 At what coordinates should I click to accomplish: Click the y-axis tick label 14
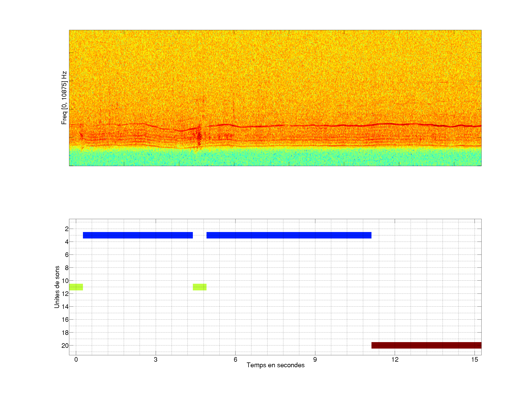click(65, 307)
